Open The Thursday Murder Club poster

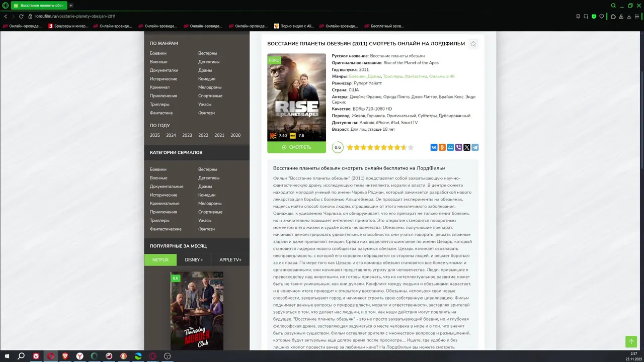[197, 311]
